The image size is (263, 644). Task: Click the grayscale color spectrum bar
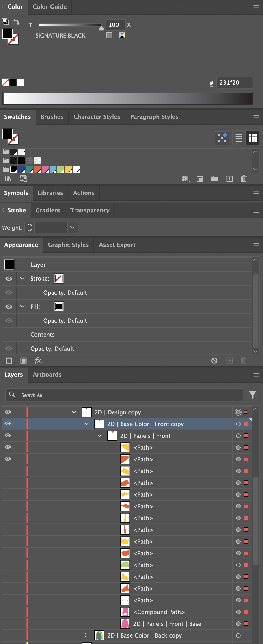coord(127,98)
